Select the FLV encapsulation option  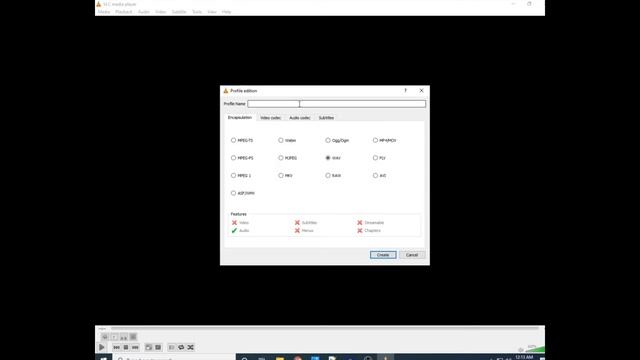pos(379,158)
